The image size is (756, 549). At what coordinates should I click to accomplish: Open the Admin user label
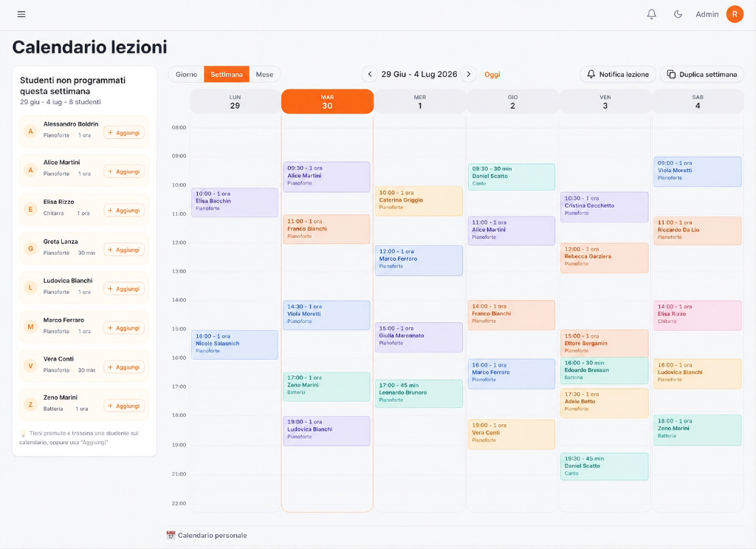(x=707, y=15)
